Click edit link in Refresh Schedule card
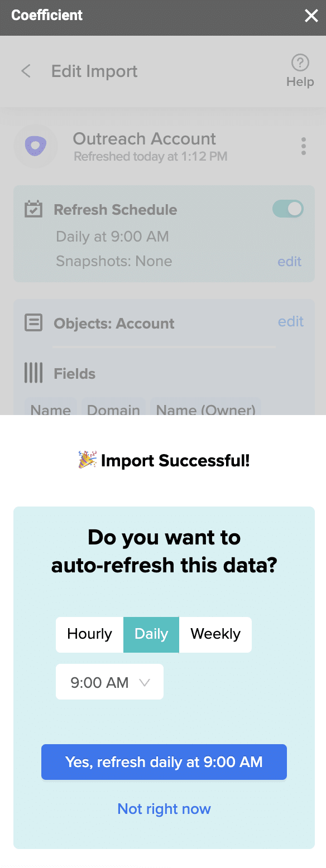The image size is (326, 868). point(290,262)
